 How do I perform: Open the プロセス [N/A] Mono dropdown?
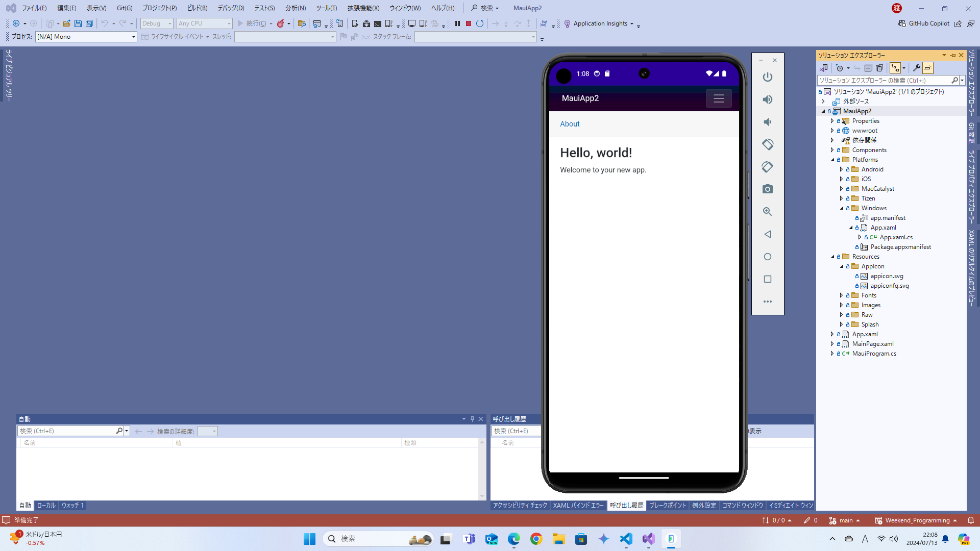[86, 37]
